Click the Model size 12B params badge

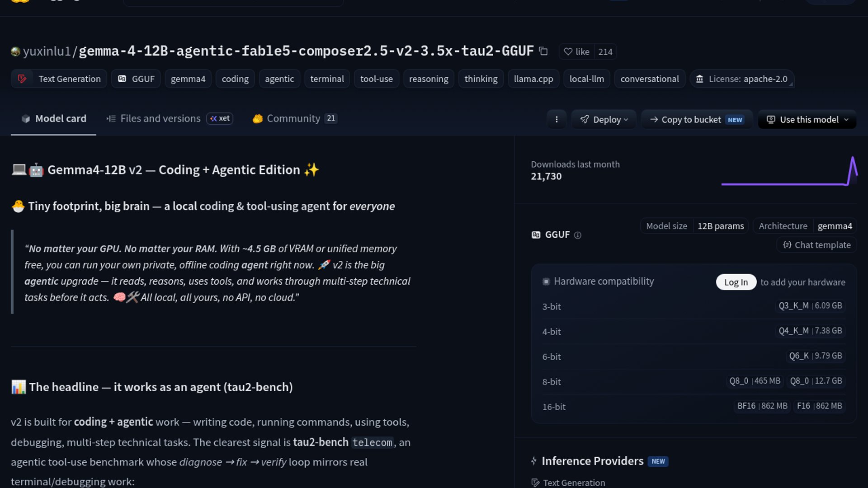[x=694, y=226]
